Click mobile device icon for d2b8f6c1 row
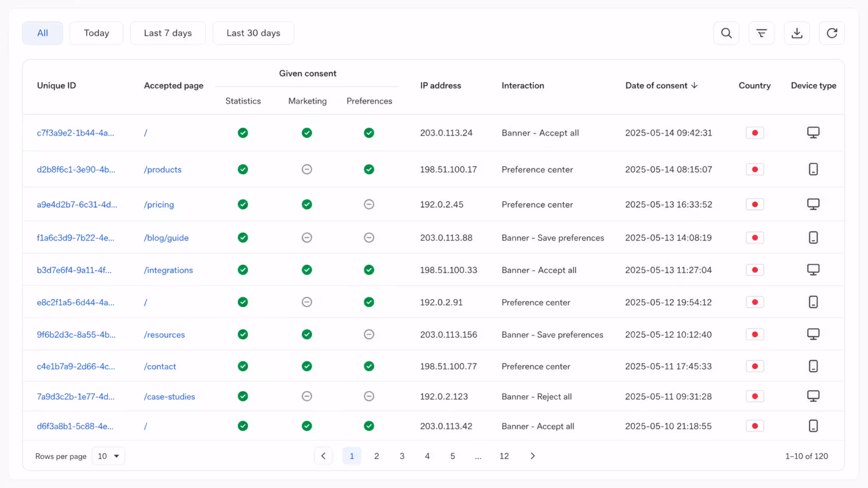Viewport: 868px width, 488px height. (x=813, y=169)
